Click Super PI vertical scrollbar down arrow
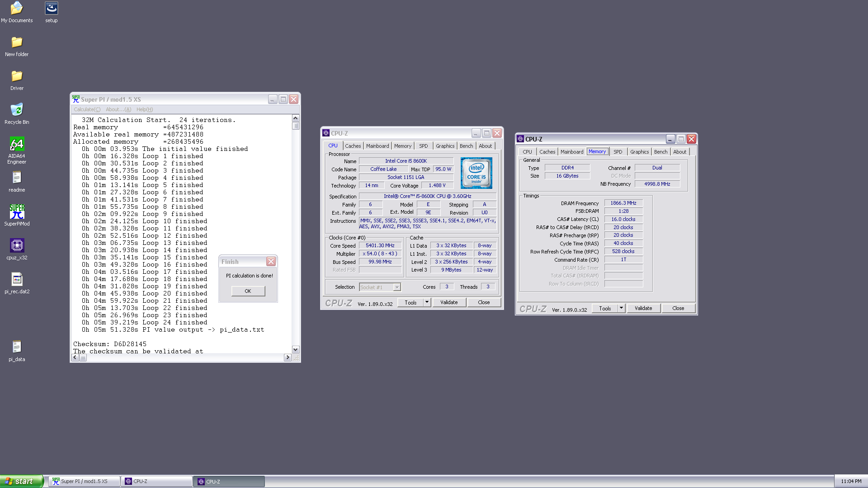The width and height of the screenshot is (868, 488). [296, 349]
